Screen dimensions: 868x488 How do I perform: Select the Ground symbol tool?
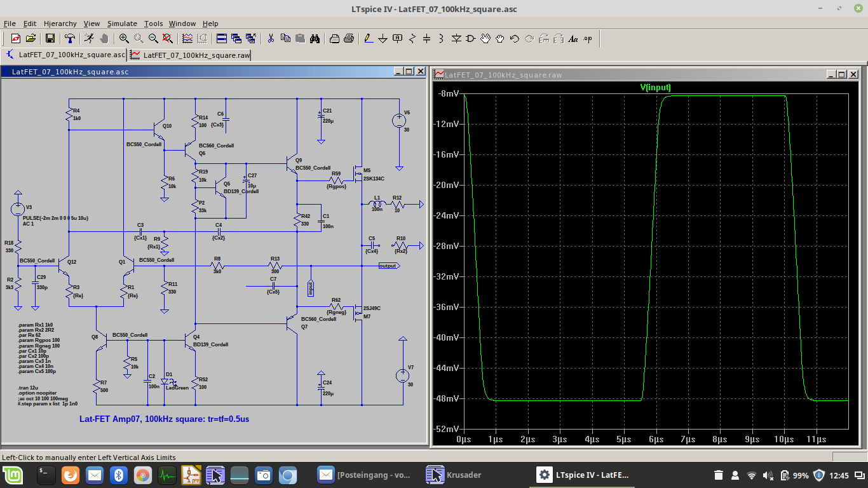[383, 39]
